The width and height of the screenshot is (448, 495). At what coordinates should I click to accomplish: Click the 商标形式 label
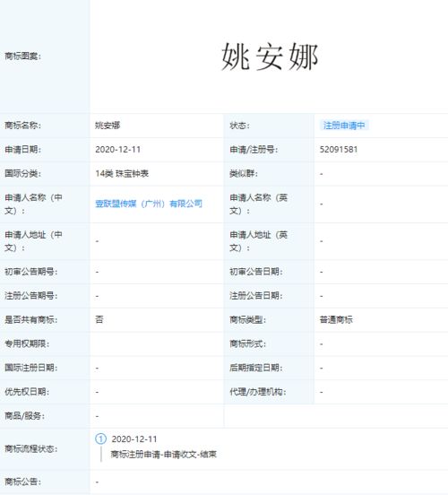247,343
